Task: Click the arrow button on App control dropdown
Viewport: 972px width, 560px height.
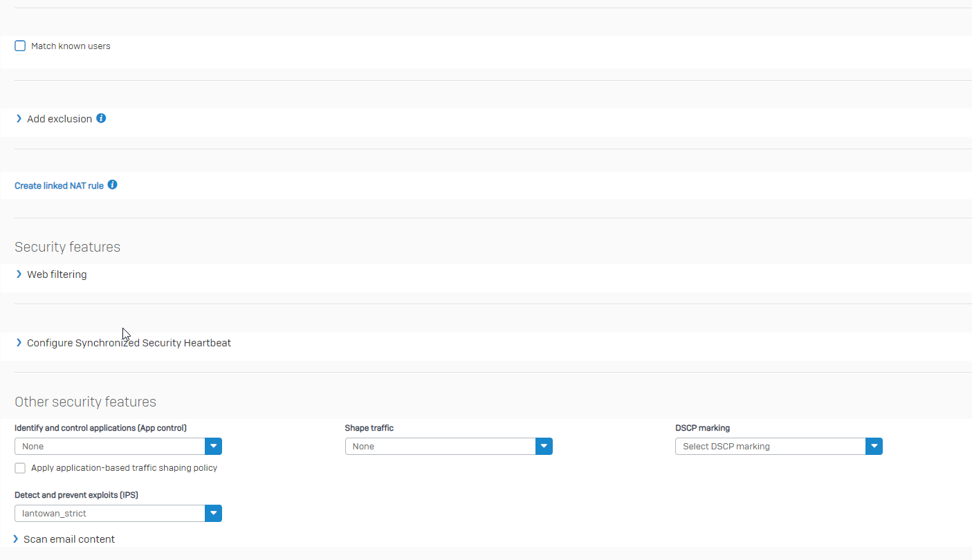Action: click(x=213, y=447)
